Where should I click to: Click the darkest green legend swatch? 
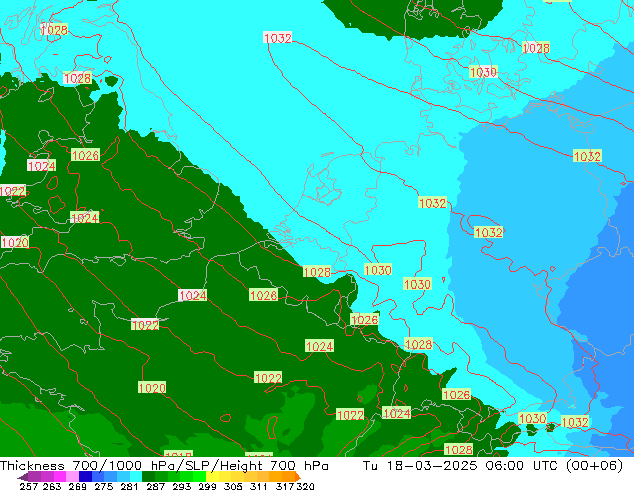pos(148,477)
